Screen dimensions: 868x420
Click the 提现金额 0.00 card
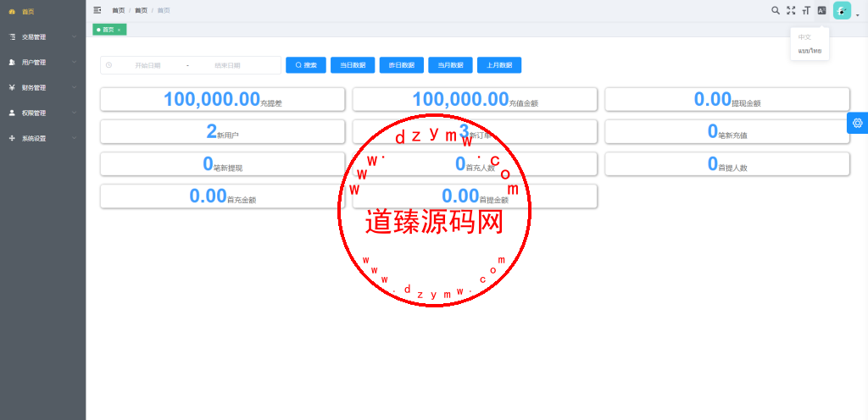pyautogui.click(x=726, y=99)
